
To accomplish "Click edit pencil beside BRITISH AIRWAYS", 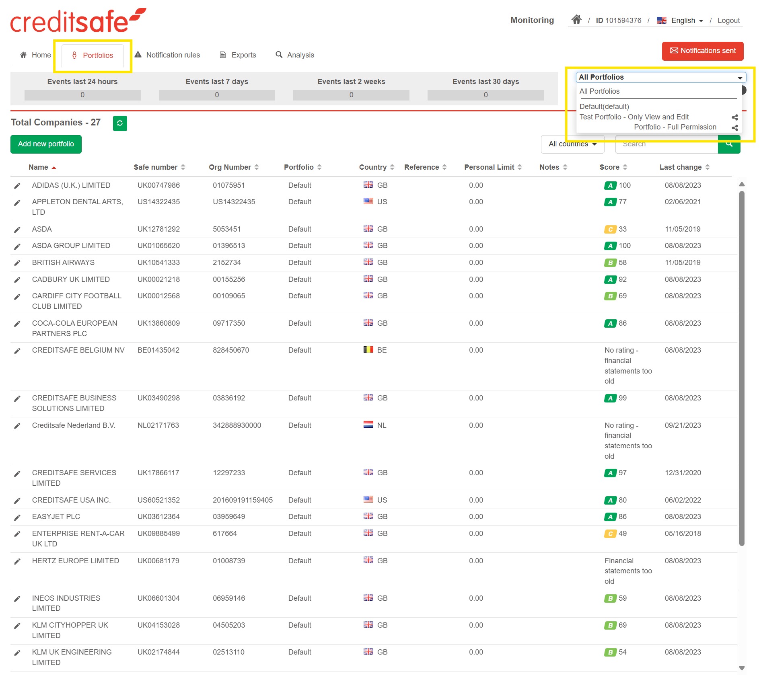I will click(17, 263).
